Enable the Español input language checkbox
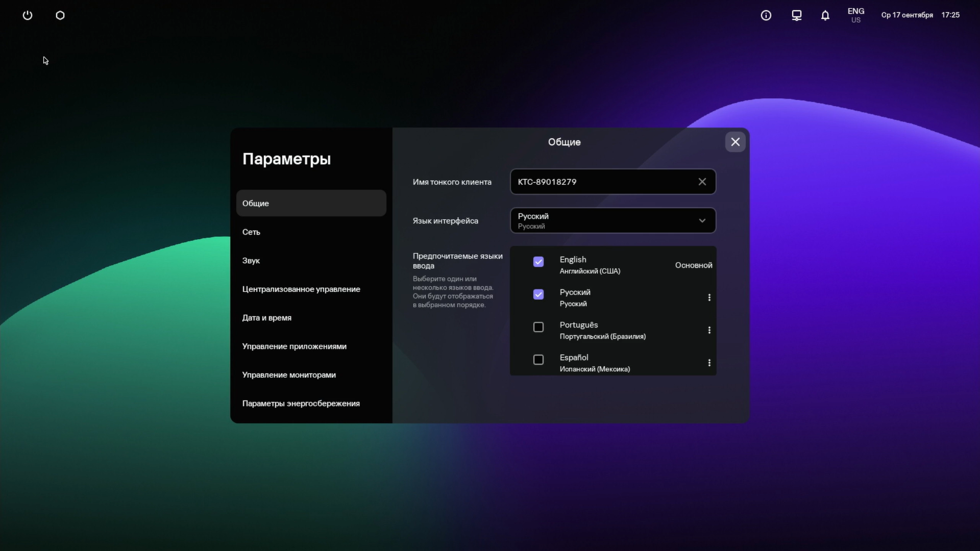This screenshot has width=980, height=551. (538, 360)
